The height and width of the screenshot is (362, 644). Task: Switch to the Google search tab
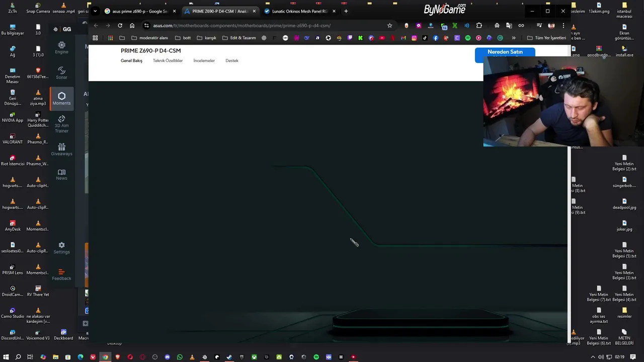(x=140, y=11)
